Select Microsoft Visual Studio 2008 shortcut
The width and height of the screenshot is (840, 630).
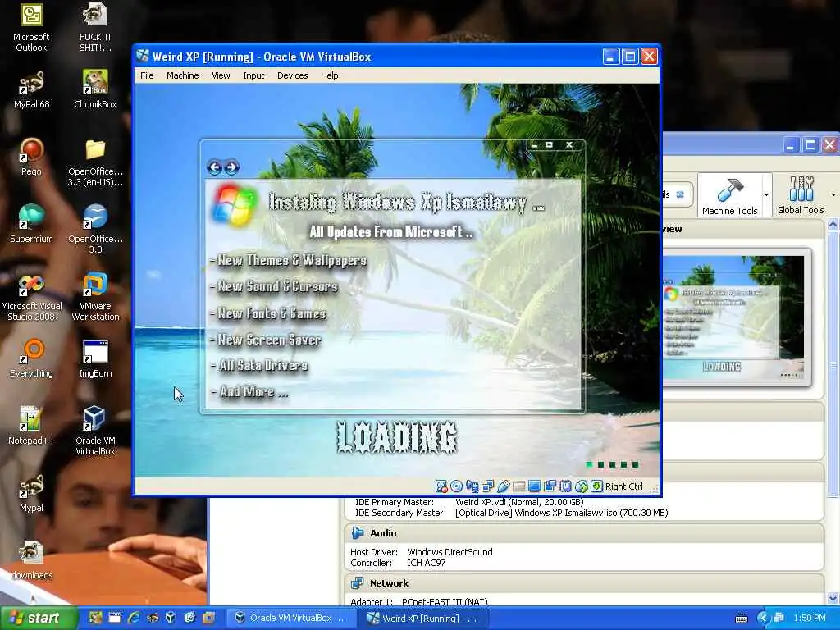click(x=31, y=297)
